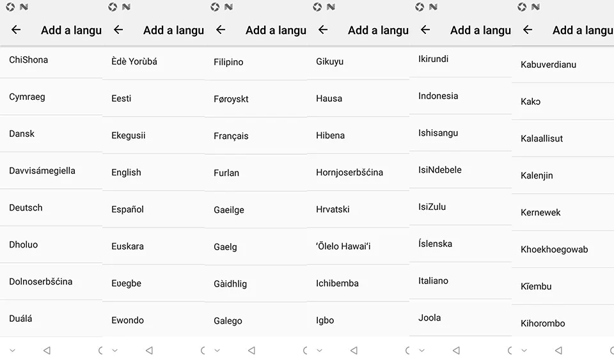Pick Gaeilge from the language list

pos(256,210)
